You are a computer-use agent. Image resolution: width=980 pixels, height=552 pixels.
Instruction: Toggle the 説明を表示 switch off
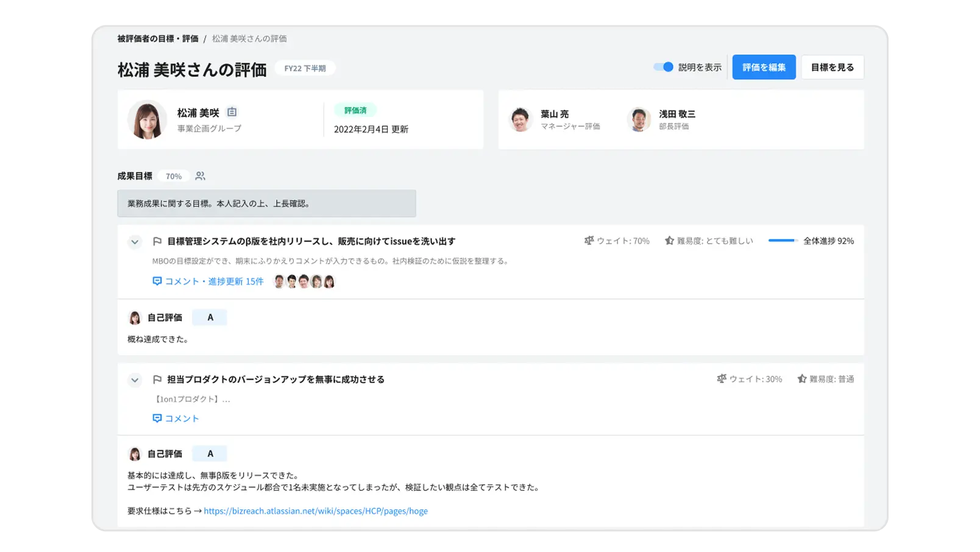pyautogui.click(x=662, y=67)
